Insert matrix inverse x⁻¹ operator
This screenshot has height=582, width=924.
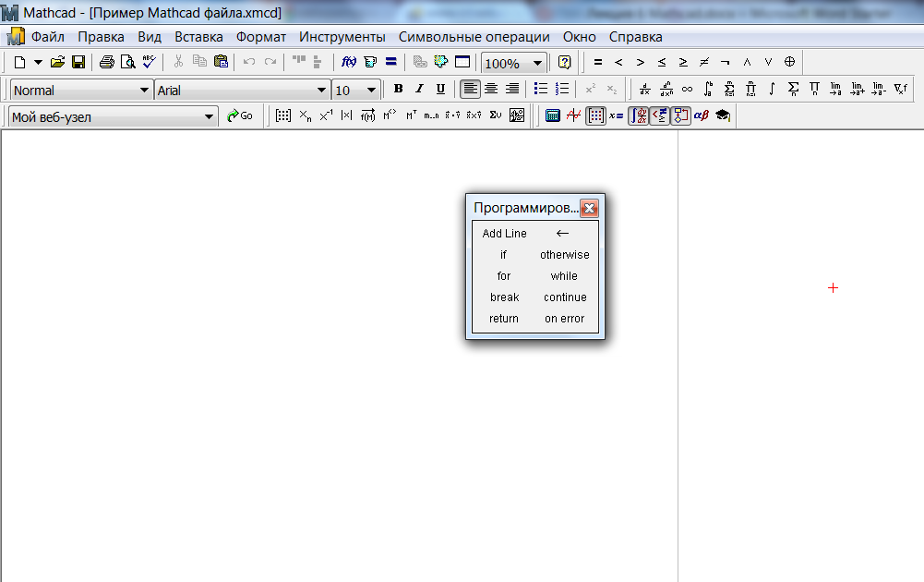click(326, 115)
